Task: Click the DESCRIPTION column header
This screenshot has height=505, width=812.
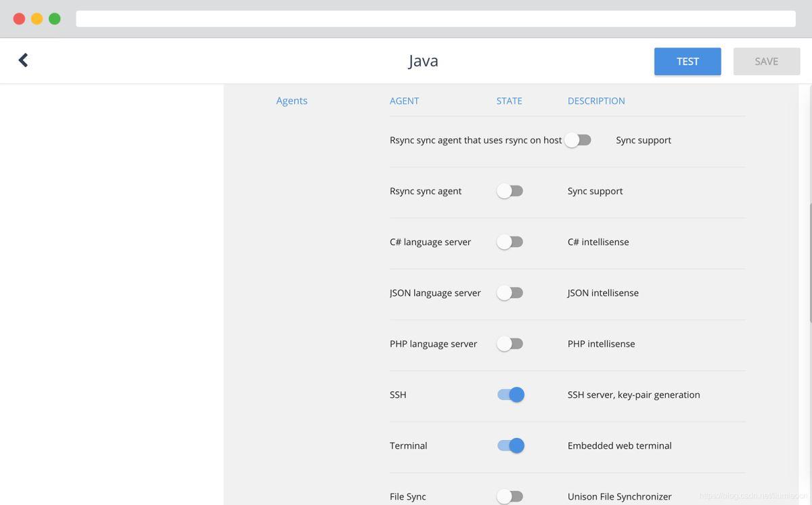Action: pos(596,101)
